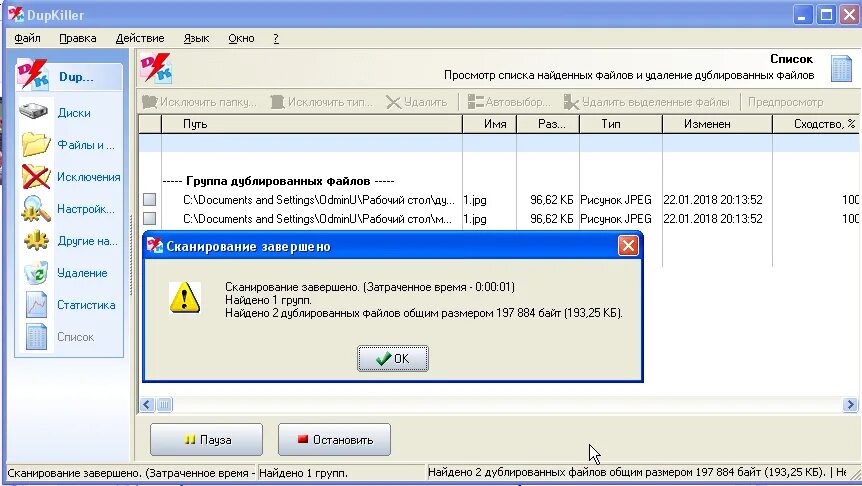
Task: Select the path row ending with стол\ду...
Action: [x=319, y=200]
